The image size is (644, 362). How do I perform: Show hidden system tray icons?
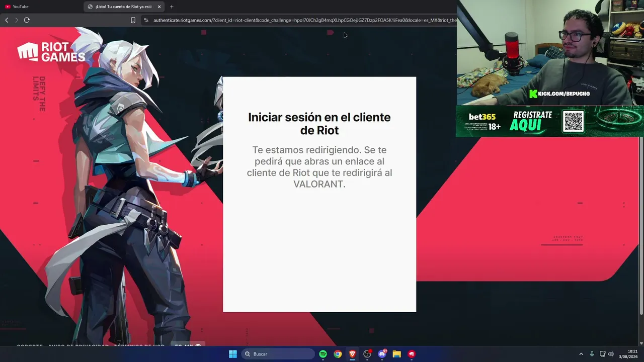[581, 354]
